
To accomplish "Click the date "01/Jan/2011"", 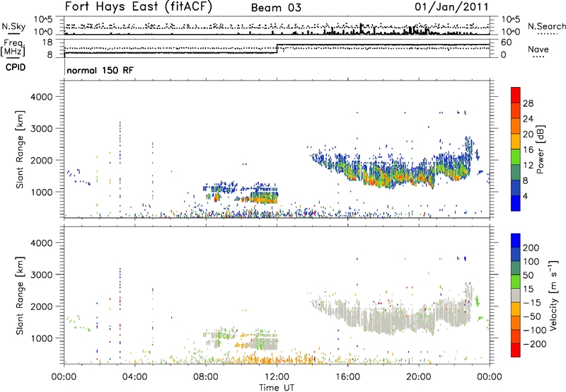I will click(x=451, y=7).
